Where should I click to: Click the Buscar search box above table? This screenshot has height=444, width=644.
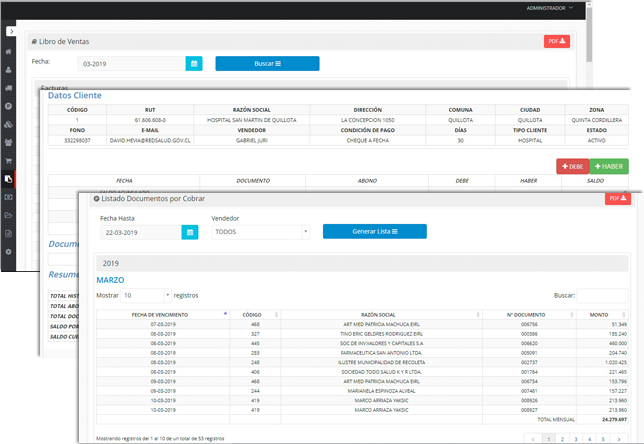click(602, 295)
